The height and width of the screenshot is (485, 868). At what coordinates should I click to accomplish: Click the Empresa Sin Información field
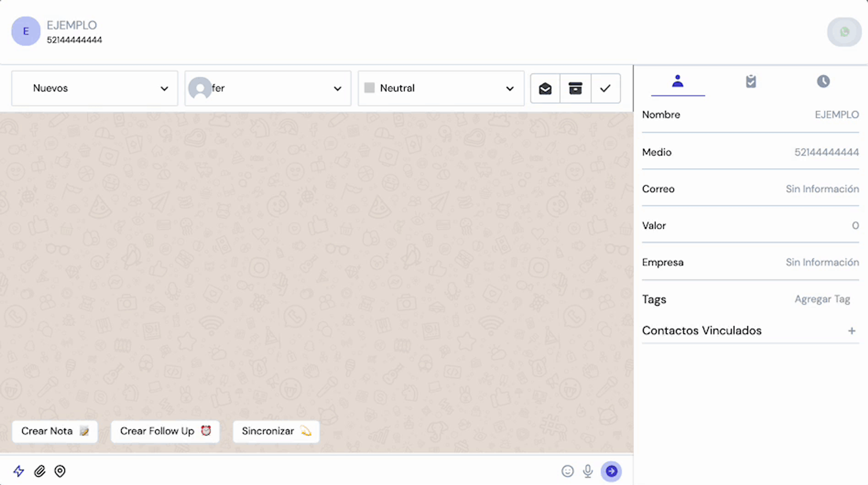(x=822, y=262)
